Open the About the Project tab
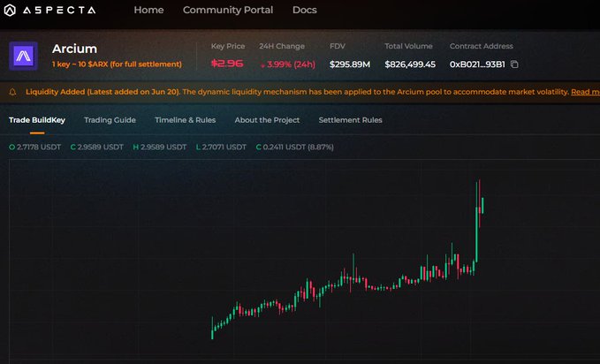 pos(267,120)
